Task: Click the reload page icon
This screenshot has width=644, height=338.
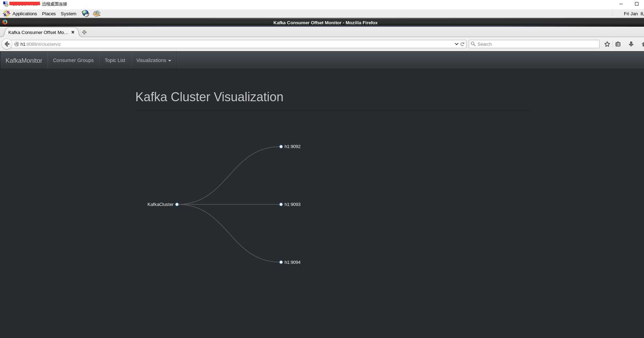Action: click(x=462, y=44)
